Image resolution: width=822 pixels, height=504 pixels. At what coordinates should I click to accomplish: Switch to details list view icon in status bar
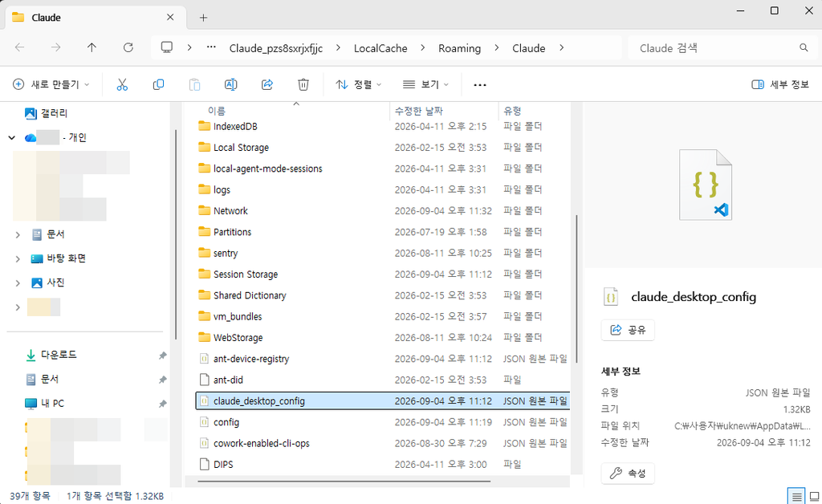point(797,496)
